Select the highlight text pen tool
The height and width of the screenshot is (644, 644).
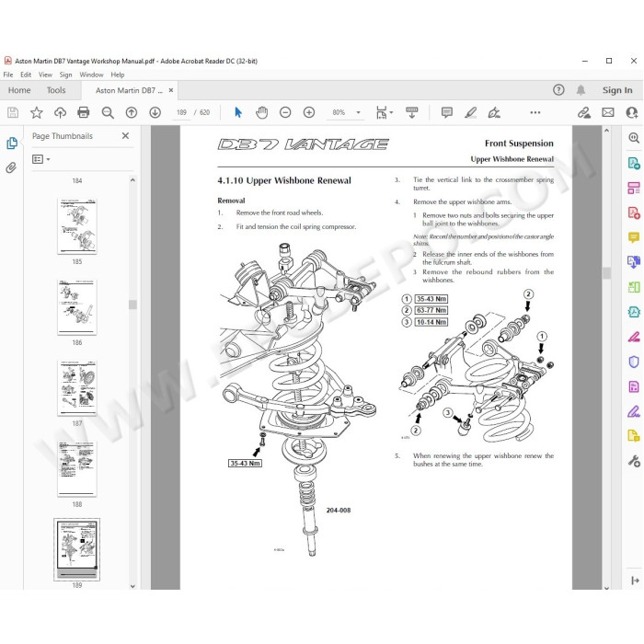(x=471, y=112)
